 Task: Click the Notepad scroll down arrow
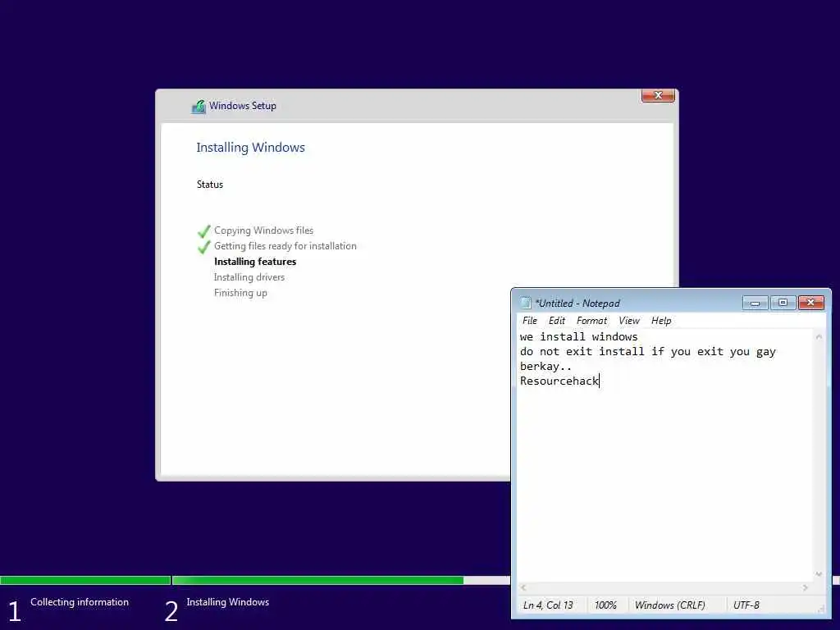819,574
